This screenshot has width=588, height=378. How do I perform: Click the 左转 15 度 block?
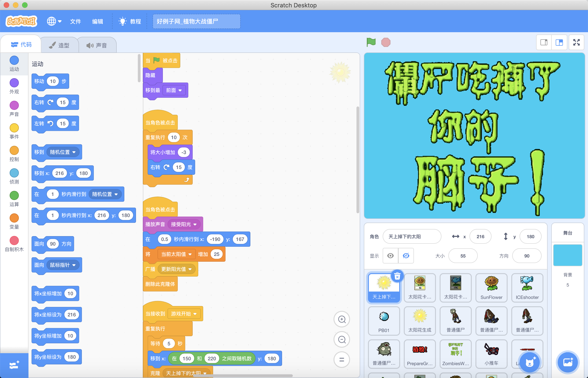click(55, 124)
